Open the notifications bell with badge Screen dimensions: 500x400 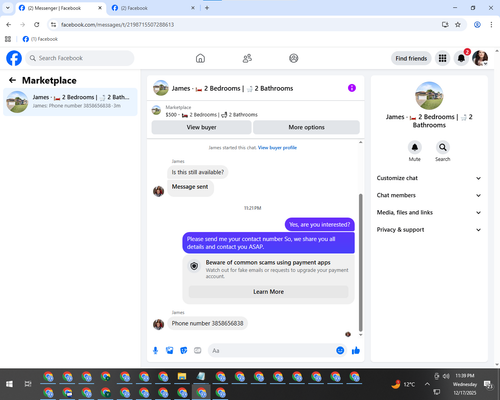pyautogui.click(x=461, y=58)
